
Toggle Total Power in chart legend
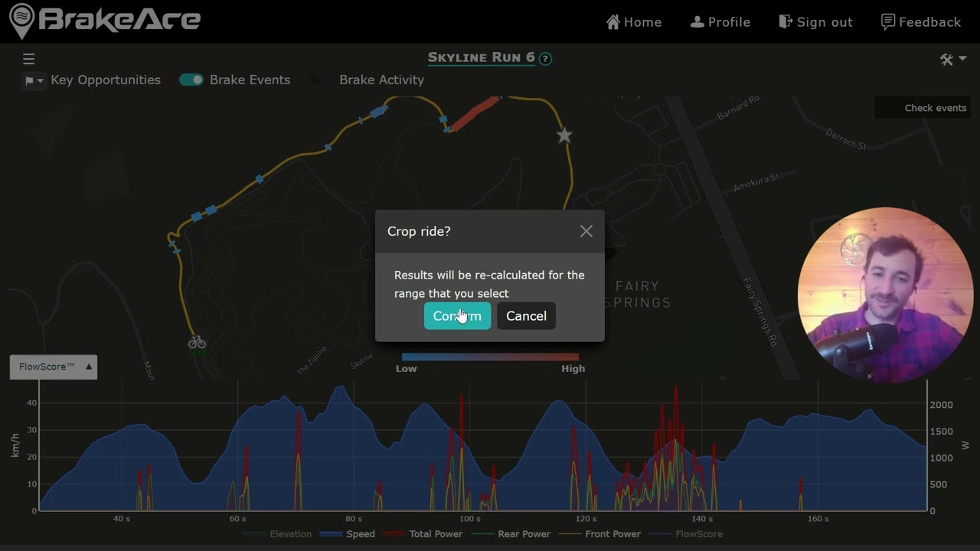423,534
